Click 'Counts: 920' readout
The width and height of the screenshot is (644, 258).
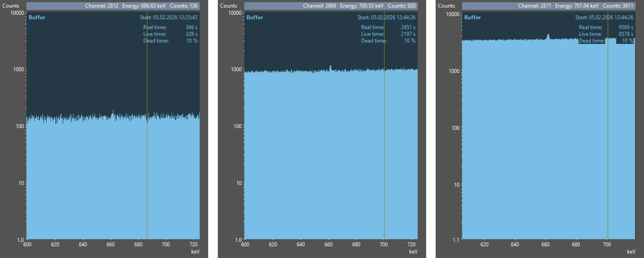(x=402, y=6)
